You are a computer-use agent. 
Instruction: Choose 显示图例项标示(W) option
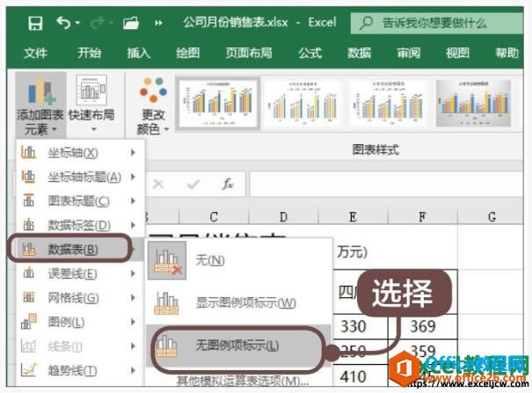238,302
